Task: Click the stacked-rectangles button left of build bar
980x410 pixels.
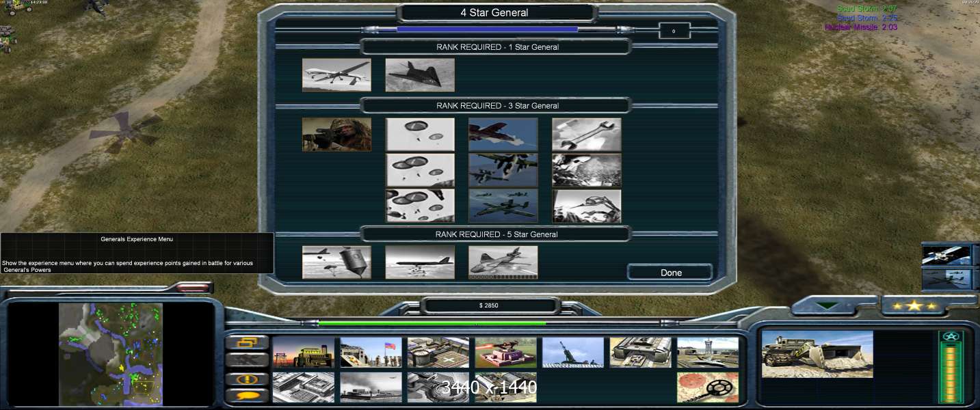Action: point(247,342)
